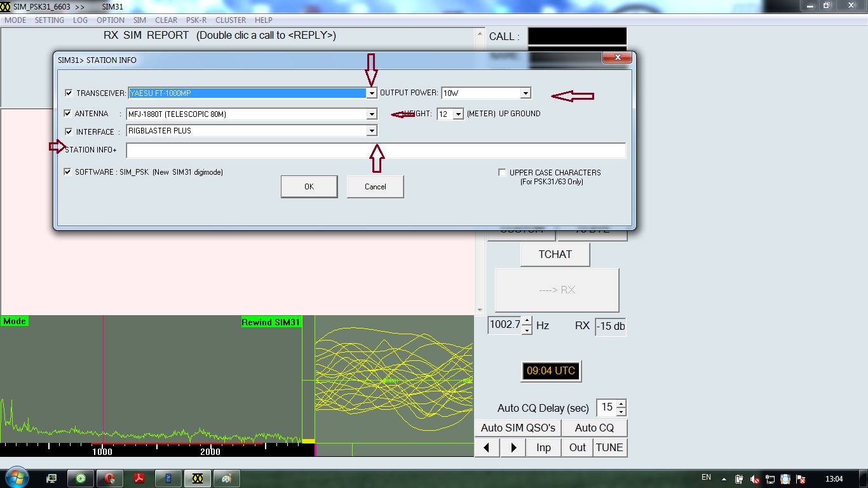Click the Auto CQ button
Screen dimensions: 868x488
tap(595, 428)
